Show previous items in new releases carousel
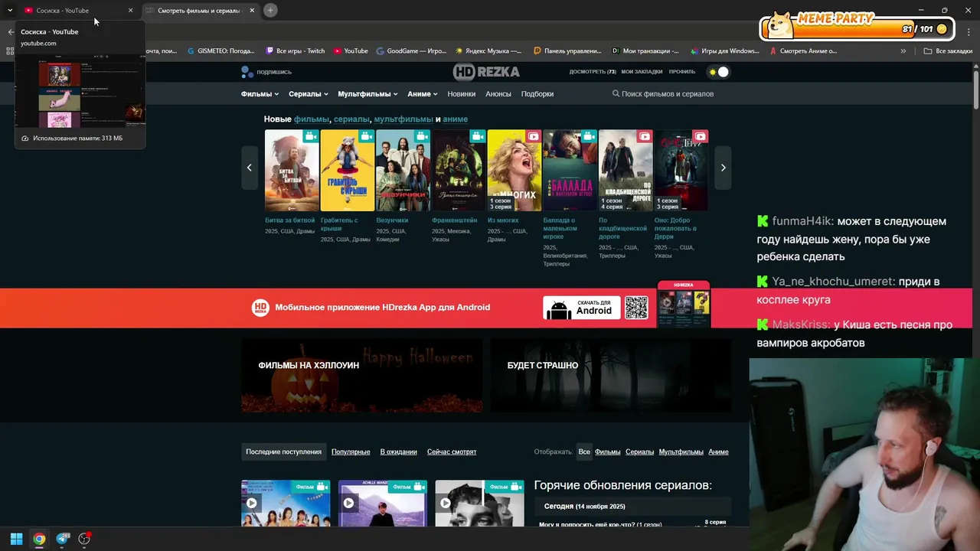Image resolution: width=980 pixels, height=551 pixels. click(x=249, y=168)
